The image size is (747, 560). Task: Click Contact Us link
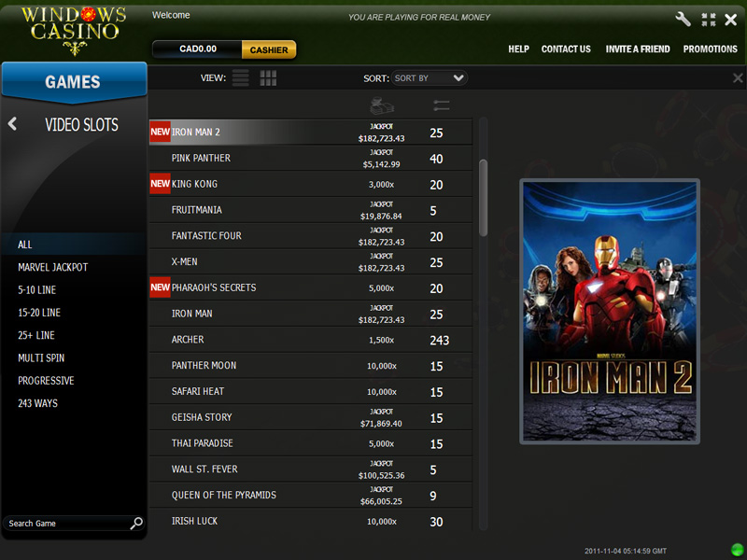(x=566, y=49)
